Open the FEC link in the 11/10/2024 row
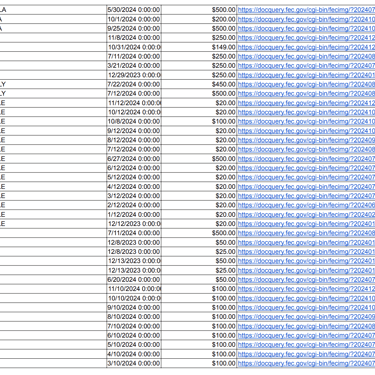 pyautogui.click(x=306, y=289)
